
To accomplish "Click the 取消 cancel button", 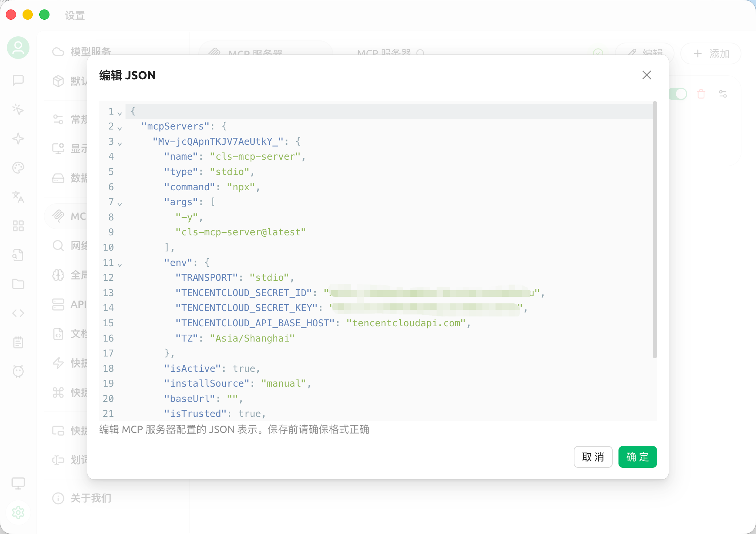I will [593, 457].
